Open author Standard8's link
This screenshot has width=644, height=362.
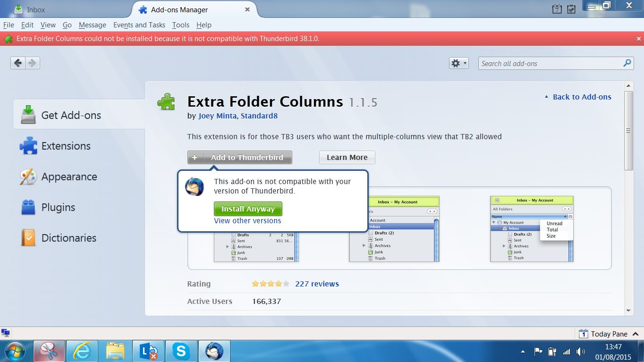click(x=259, y=116)
